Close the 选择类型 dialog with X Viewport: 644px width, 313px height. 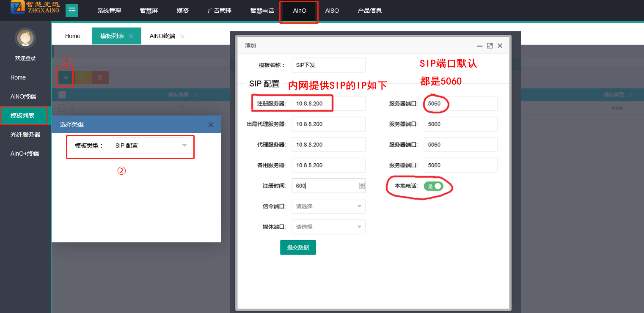click(211, 125)
